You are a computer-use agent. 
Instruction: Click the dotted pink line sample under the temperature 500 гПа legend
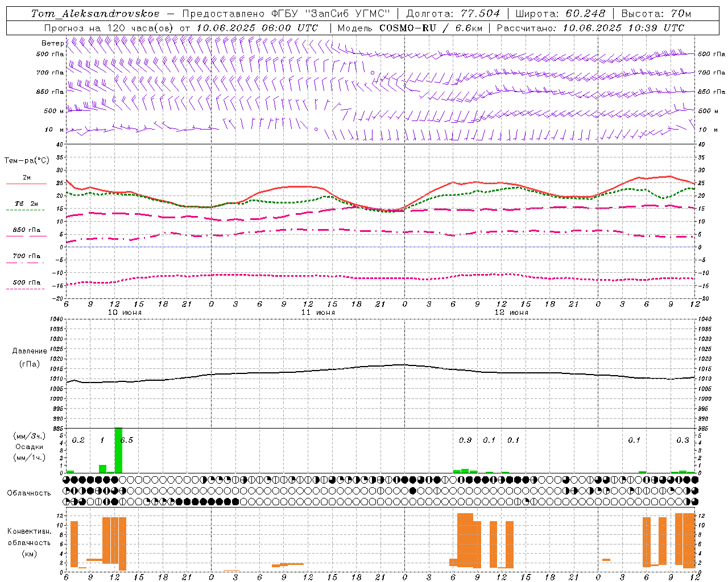(x=26, y=289)
